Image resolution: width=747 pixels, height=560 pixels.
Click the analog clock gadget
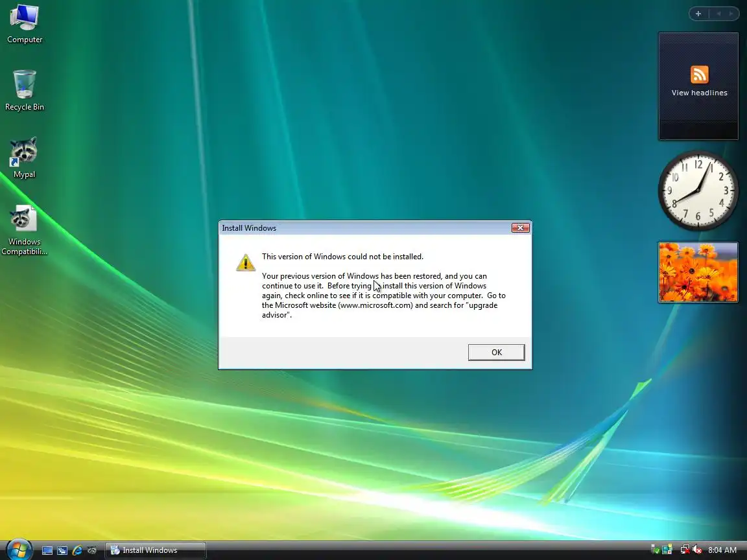click(x=698, y=191)
